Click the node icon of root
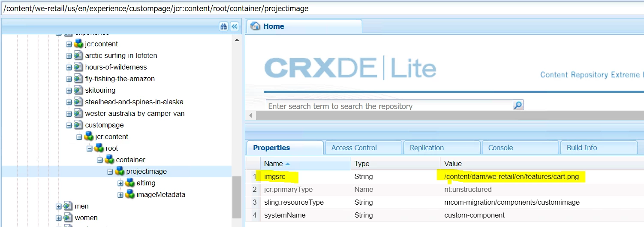The width and height of the screenshot is (644, 227). click(99, 148)
